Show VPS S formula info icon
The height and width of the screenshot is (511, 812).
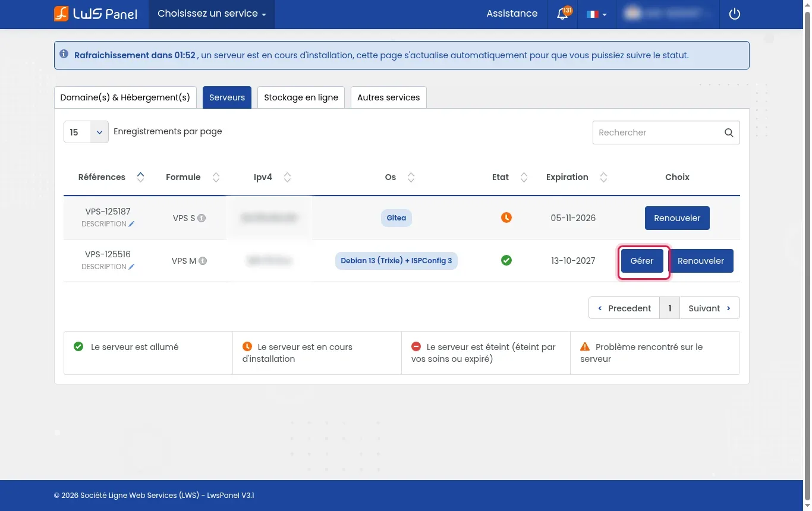point(202,218)
